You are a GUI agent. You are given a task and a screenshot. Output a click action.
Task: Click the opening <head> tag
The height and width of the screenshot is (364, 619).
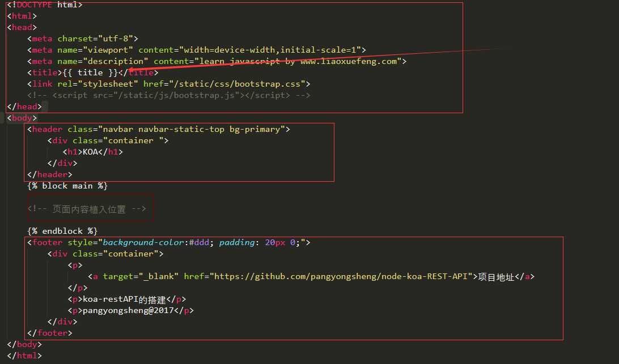(22, 28)
